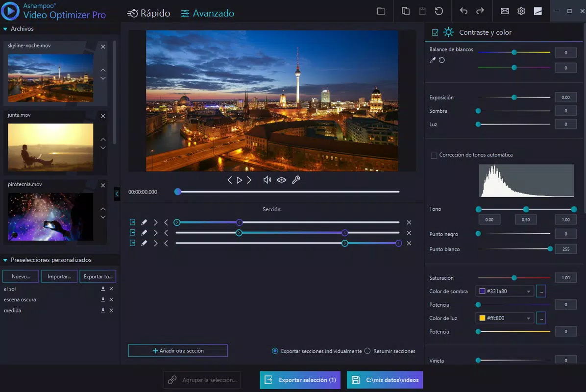Click the skin theme icon beside gear
Viewport: 586px width, 392px height.
[x=538, y=11]
